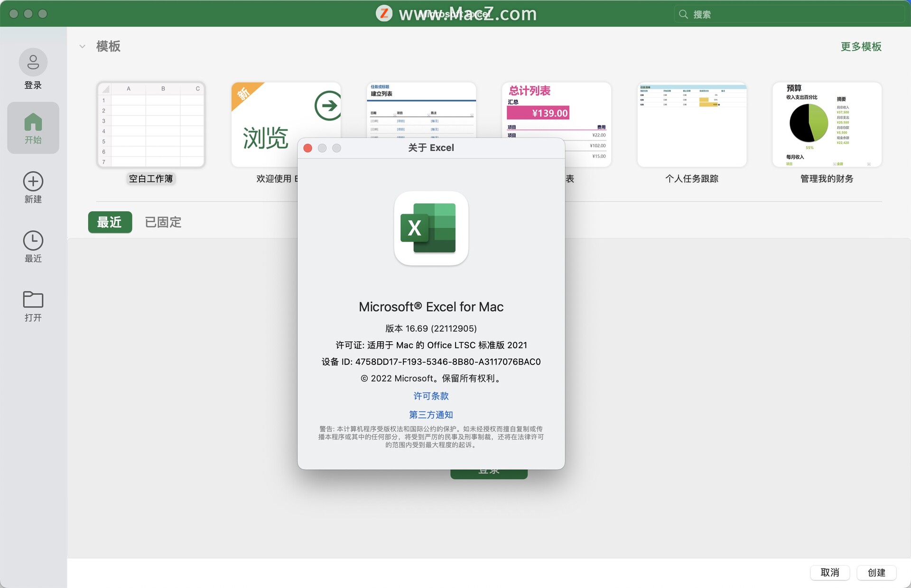This screenshot has height=588, width=911.
Task: Open the 第三方通知 third-party notices
Action: 430,415
